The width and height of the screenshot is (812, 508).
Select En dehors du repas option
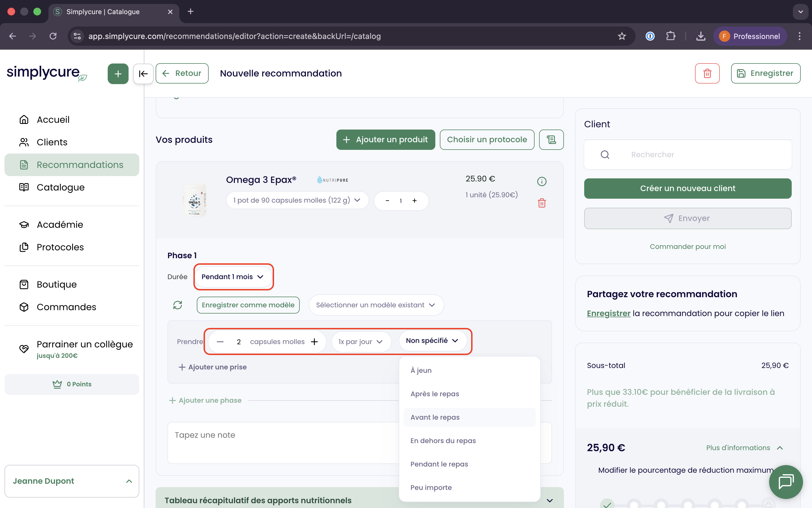[x=469, y=441]
